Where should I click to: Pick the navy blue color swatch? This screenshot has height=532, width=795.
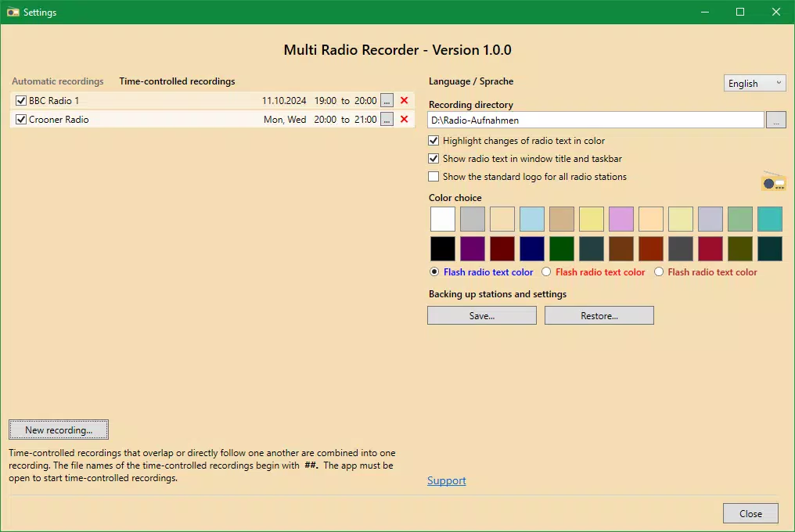(532, 249)
